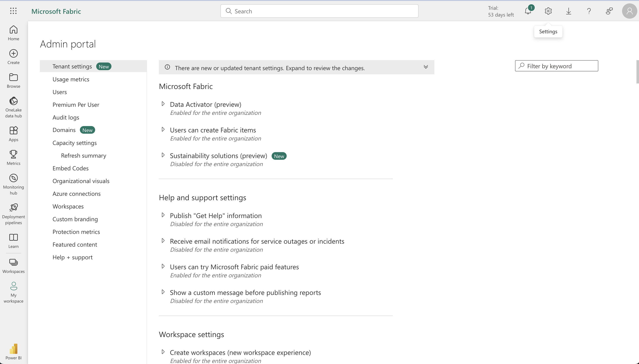Click the Trial 53 days left text
The height and width of the screenshot is (364, 639).
501,11
